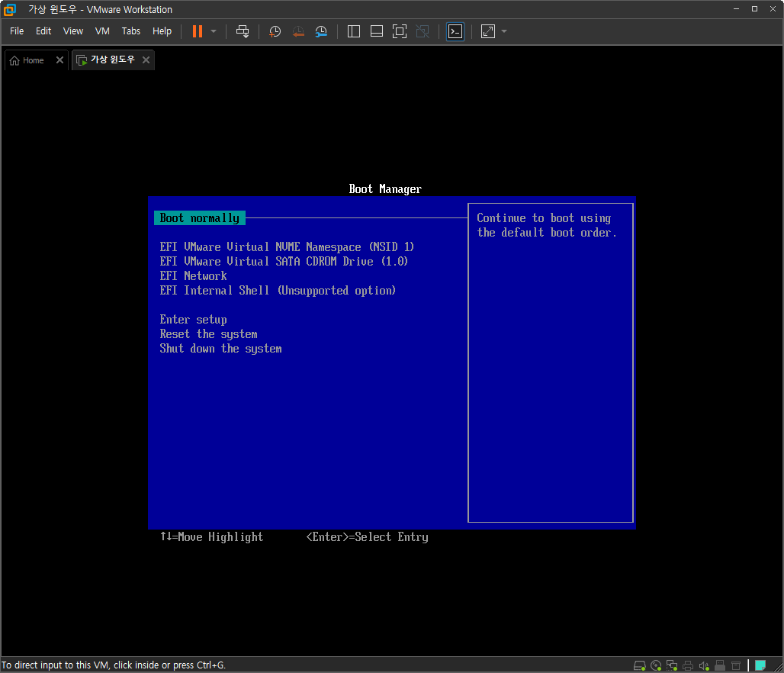Maximize the VMware Workstation window
784x673 pixels.
point(754,9)
